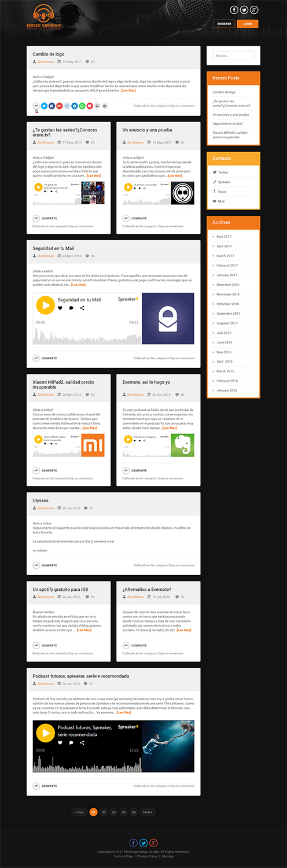Go to pagination page 03
Image resolution: width=287 pixels, height=868 pixels.
(x=113, y=812)
